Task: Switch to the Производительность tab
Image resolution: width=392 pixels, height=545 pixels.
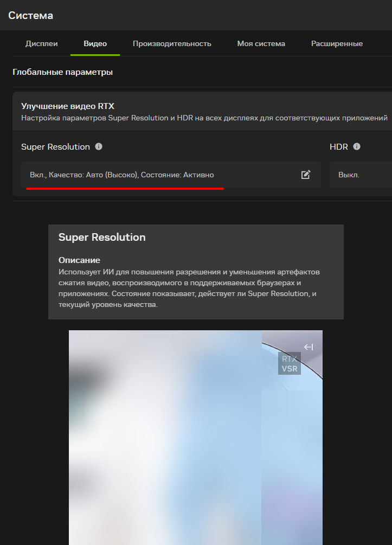Action: point(172,44)
